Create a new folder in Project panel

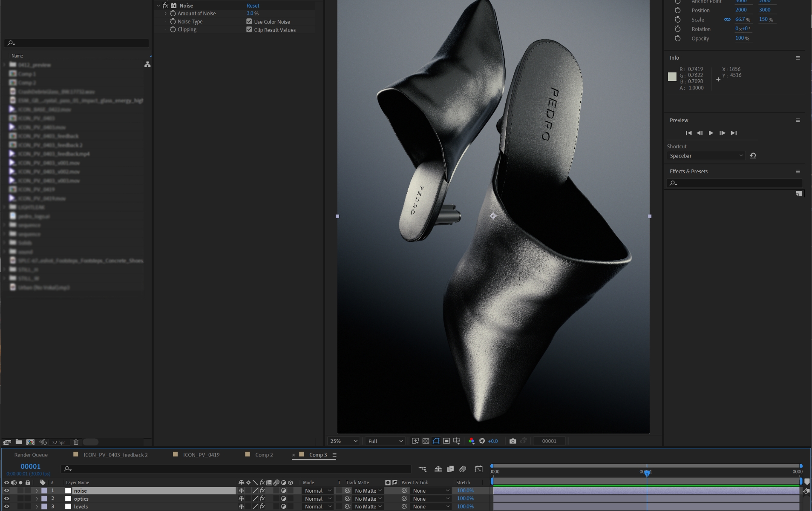19,442
